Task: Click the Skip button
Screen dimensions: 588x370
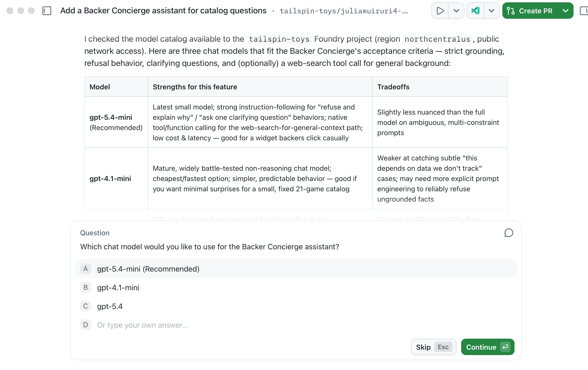Action: (434, 347)
